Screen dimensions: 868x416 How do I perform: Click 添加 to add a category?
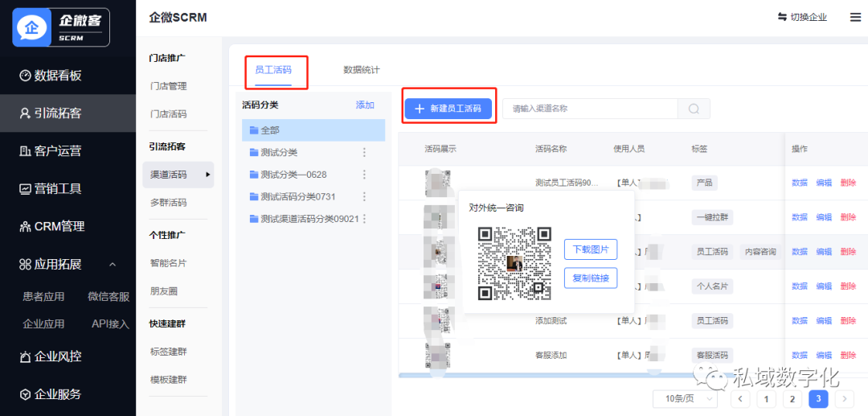pyautogui.click(x=365, y=105)
